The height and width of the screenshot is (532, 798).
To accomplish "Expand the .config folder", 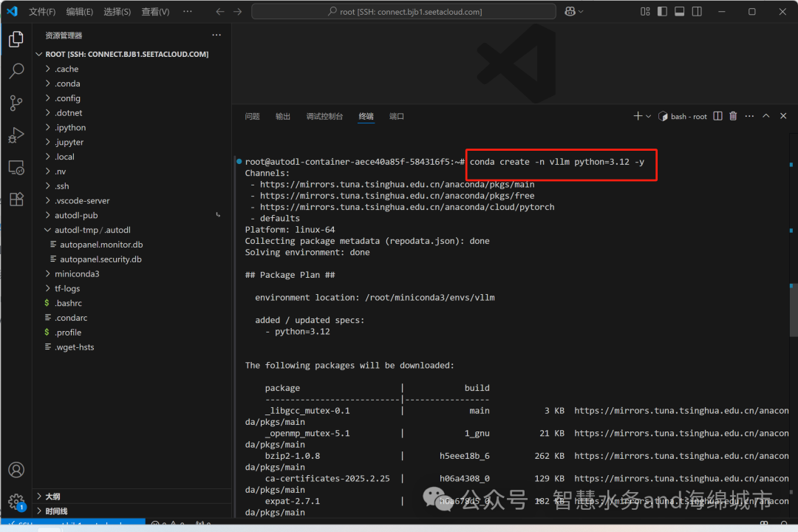I will point(131,98).
